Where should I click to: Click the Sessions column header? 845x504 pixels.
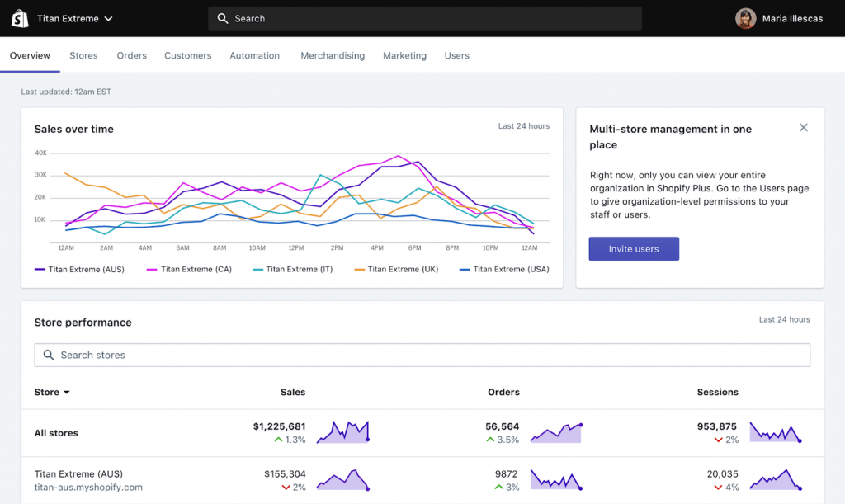717,392
